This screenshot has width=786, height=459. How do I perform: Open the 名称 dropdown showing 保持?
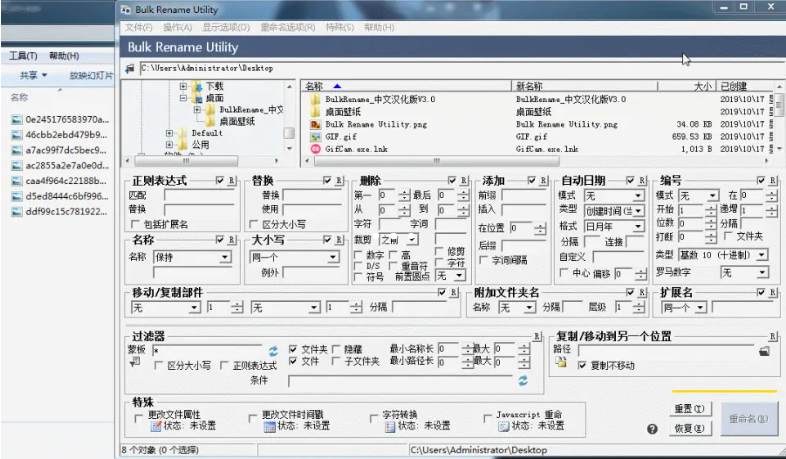coord(182,257)
